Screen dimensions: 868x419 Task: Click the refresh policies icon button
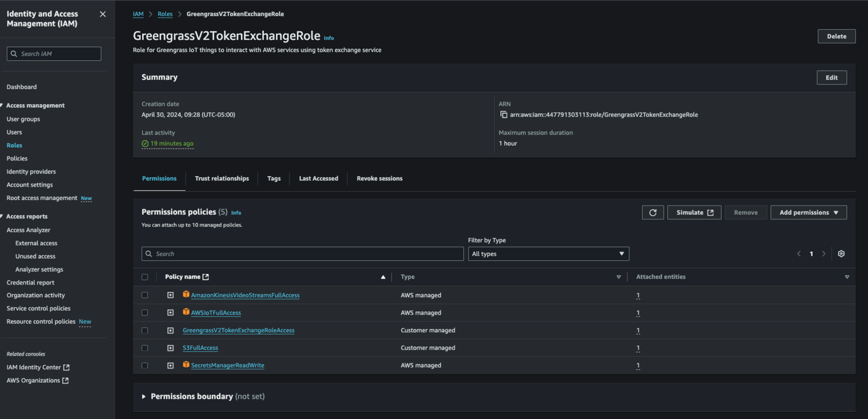click(x=653, y=212)
